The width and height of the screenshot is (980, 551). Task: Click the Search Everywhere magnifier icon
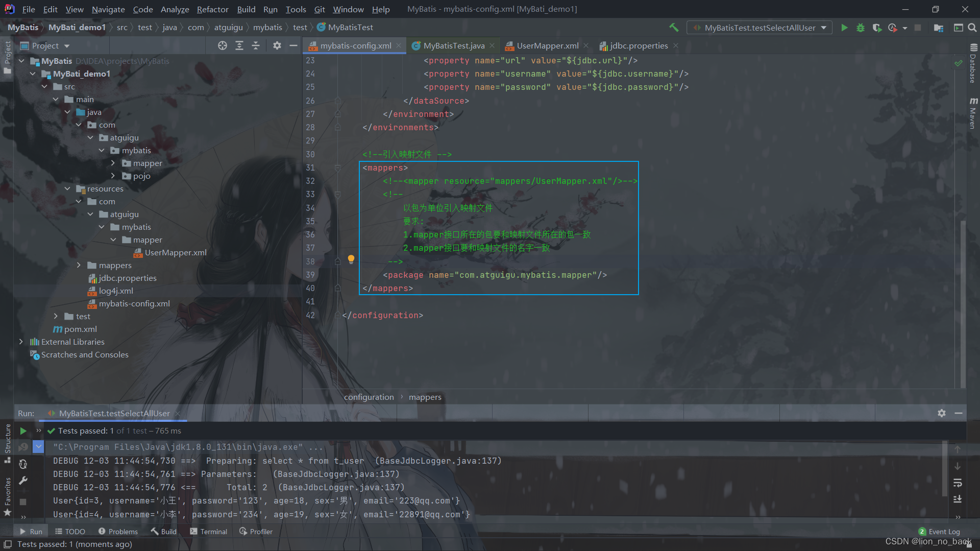(972, 28)
